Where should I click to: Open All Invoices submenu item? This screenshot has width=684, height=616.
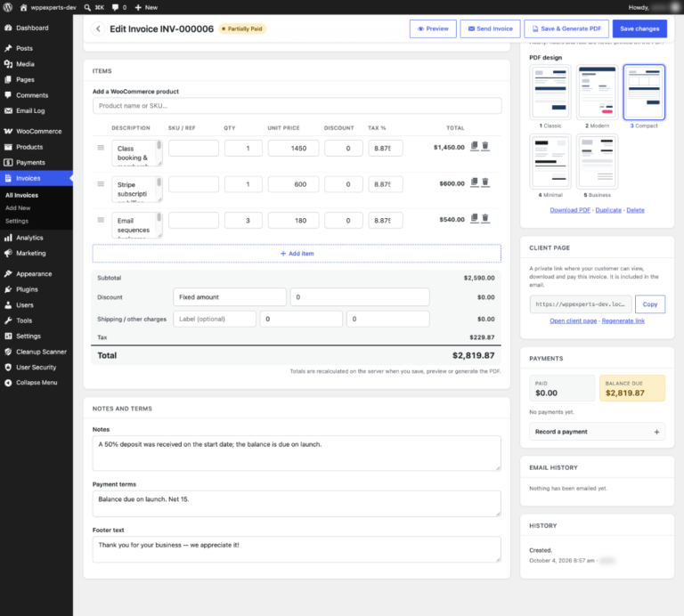click(21, 195)
